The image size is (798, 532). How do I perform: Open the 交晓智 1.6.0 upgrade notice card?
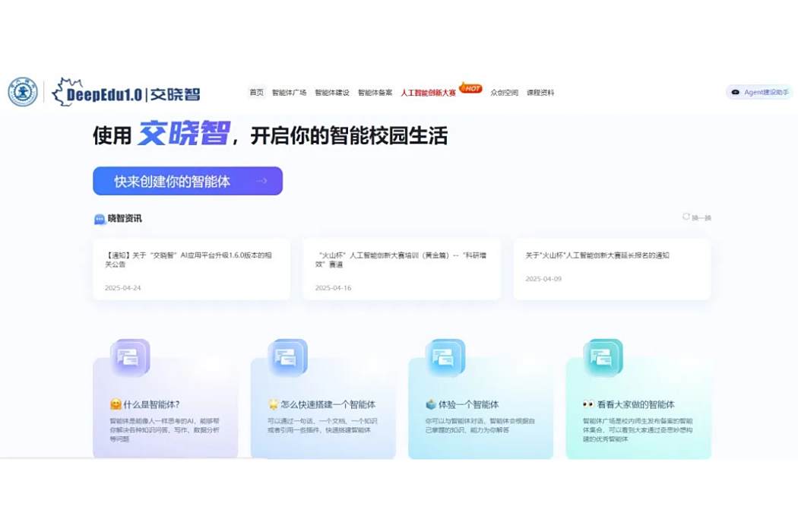pyautogui.click(x=192, y=269)
